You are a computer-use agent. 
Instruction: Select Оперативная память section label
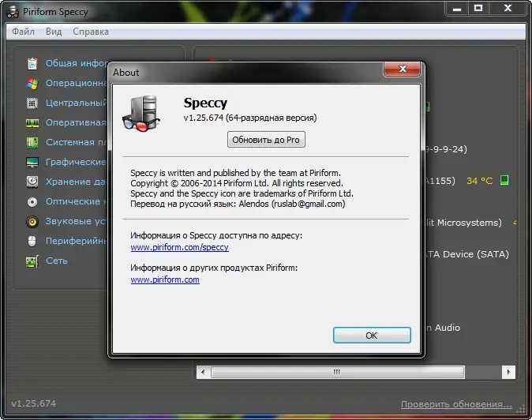(x=77, y=122)
